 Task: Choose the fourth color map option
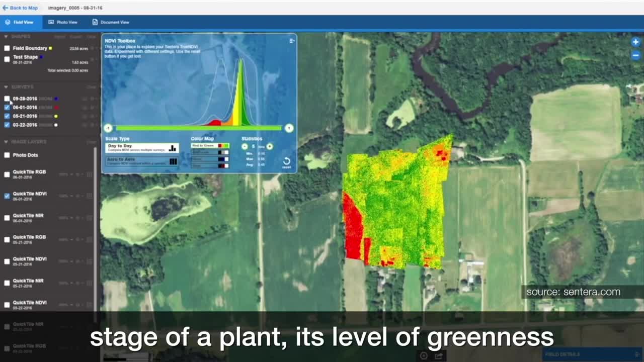pyautogui.click(x=210, y=165)
